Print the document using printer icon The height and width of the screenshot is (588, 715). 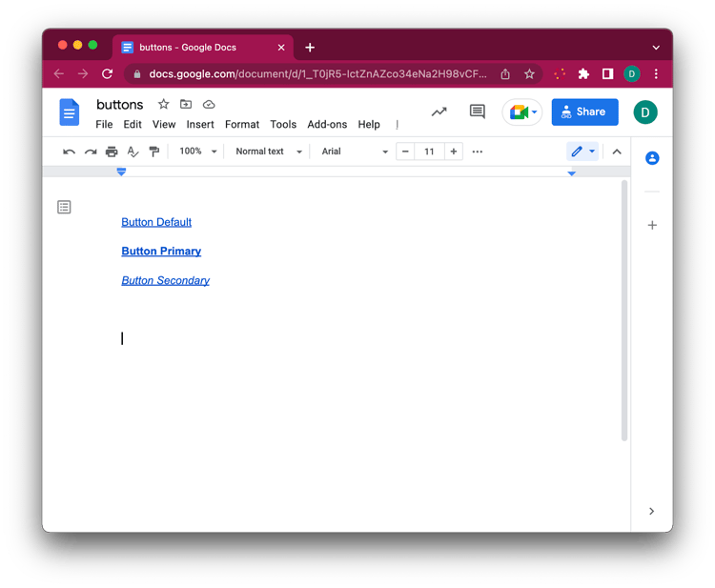point(112,152)
